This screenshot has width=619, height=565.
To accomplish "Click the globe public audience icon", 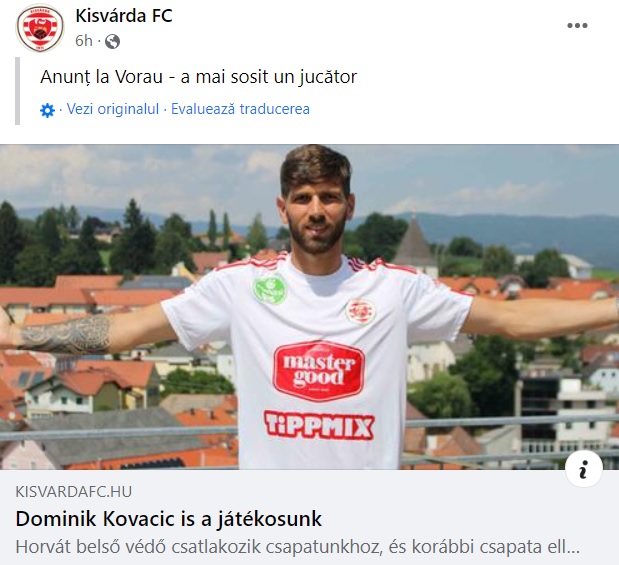I will tap(112, 41).
